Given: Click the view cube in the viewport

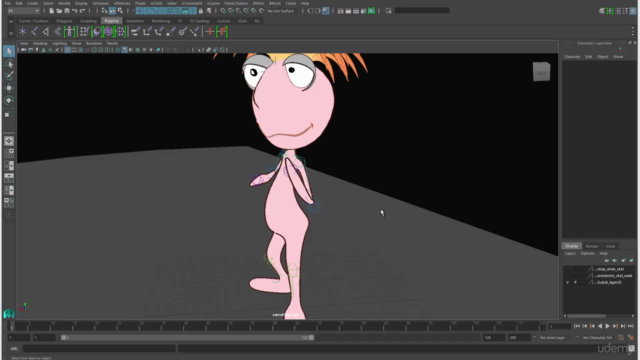Looking at the screenshot, I should 542,72.
